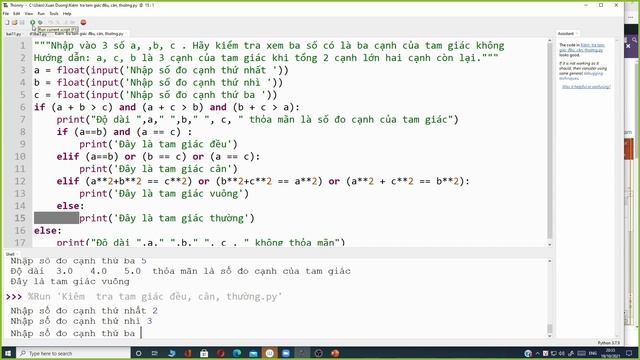Click line 3 defining variable a
640x360 pixels.
tap(161, 70)
